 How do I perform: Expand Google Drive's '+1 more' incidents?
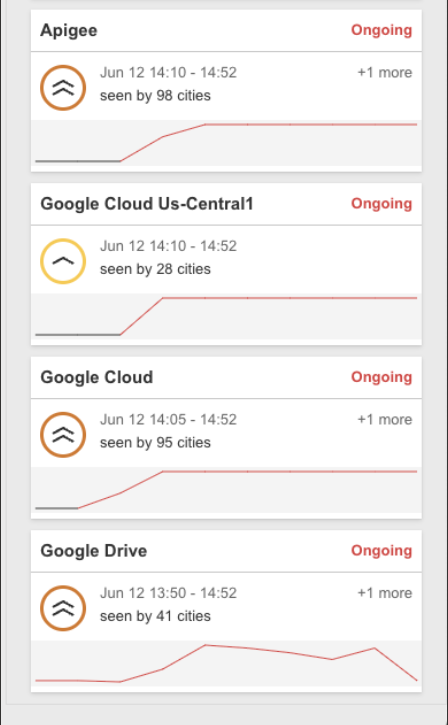[x=385, y=593]
